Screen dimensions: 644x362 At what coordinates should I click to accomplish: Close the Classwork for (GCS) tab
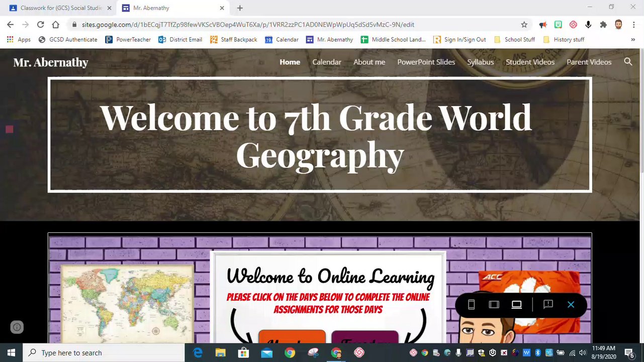coord(109,8)
